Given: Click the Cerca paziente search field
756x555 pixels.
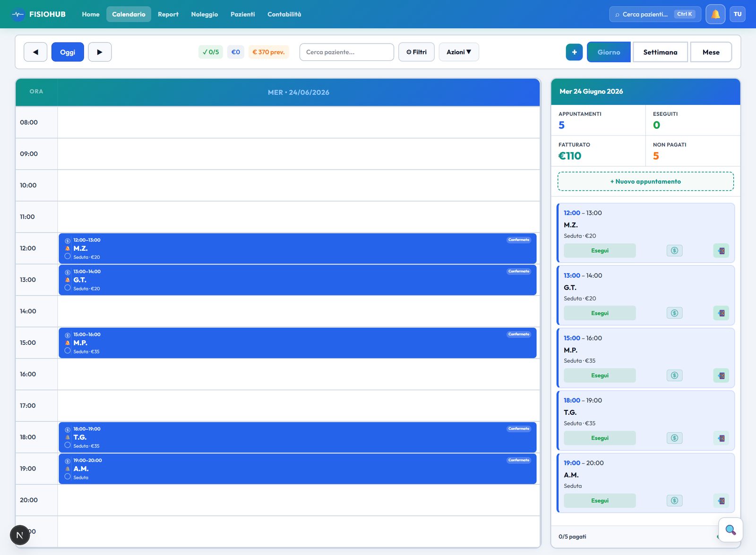Looking at the screenshot, I should 346,52.
